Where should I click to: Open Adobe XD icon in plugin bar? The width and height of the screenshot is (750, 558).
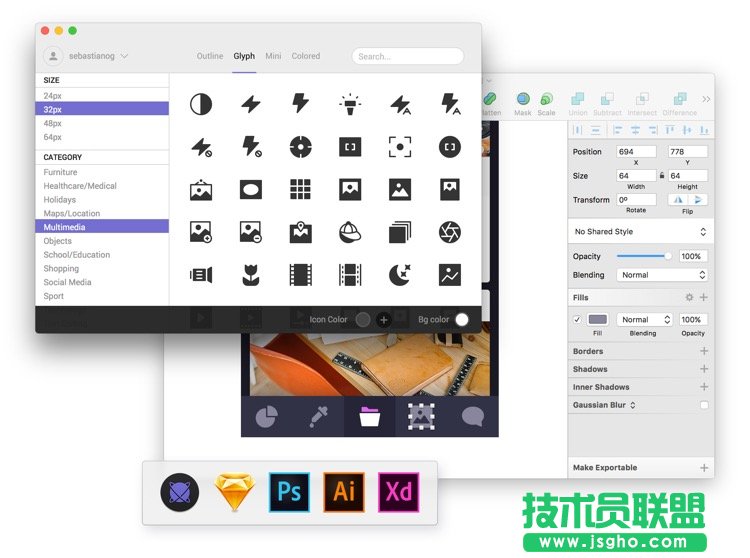(398, 492)
